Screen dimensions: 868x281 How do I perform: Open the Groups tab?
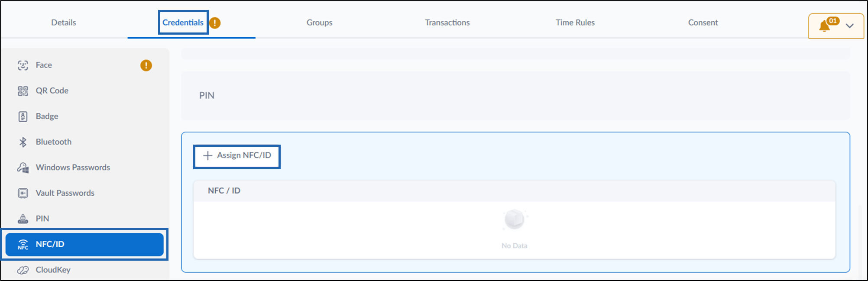pyautogui.click(x=320, y=23)
